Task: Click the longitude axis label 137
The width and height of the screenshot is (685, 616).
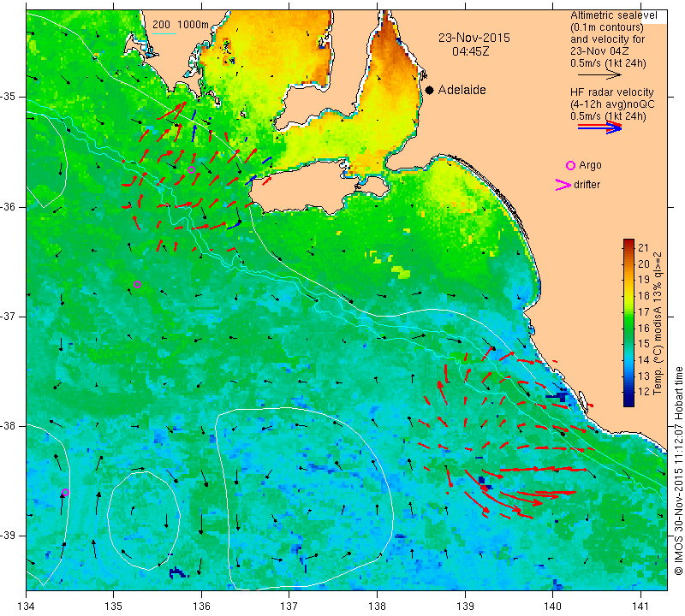Action: point(289,607)
